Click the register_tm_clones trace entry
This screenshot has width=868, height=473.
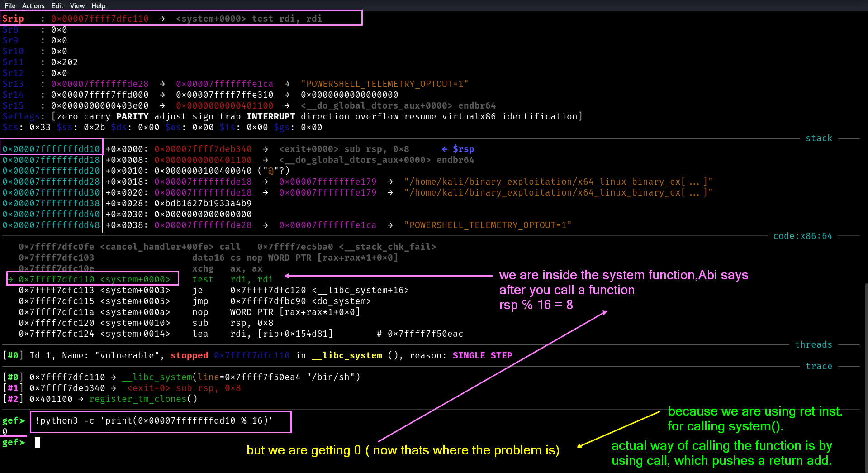(143, 399)
